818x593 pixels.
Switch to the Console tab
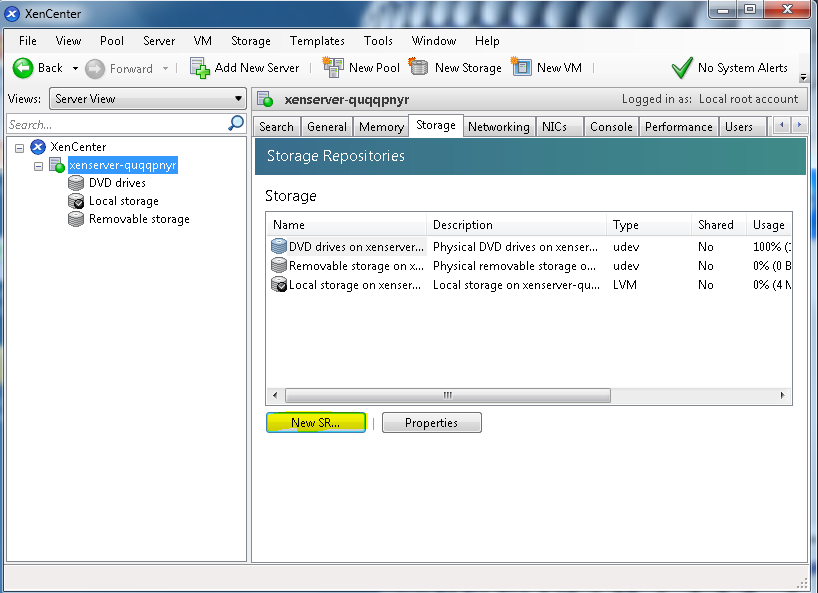(x=611, y=127)
